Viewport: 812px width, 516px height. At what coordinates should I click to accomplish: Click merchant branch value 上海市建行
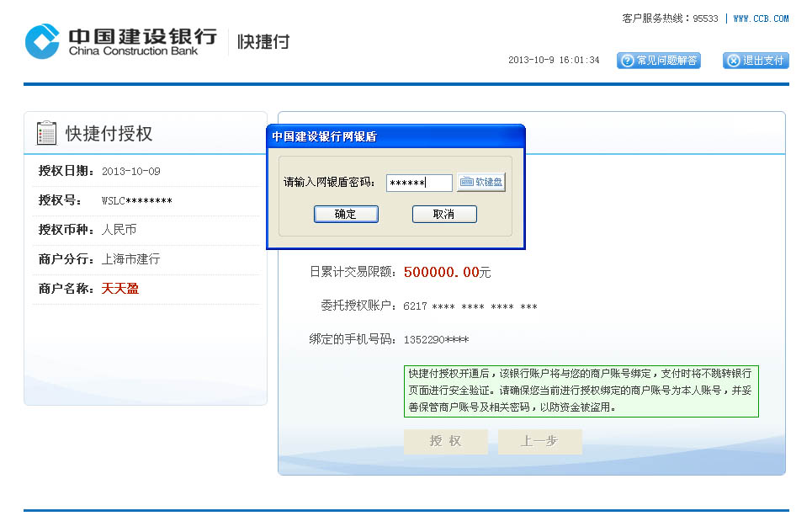tap(130, 259)
